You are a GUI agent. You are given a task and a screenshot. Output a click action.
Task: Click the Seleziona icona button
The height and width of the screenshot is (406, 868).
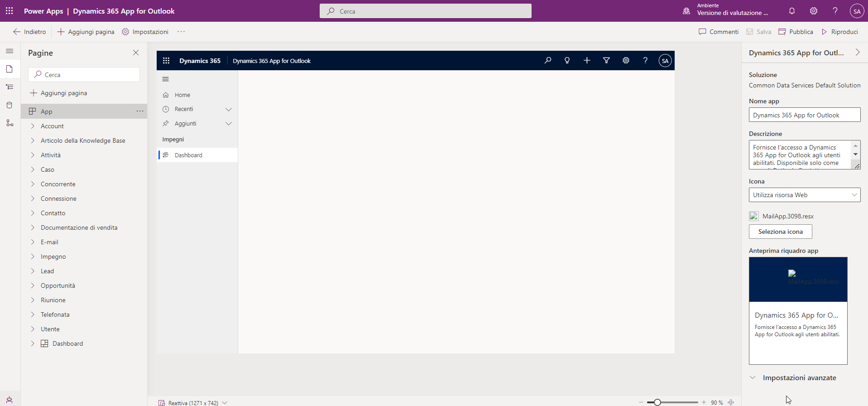coord(781,232)
